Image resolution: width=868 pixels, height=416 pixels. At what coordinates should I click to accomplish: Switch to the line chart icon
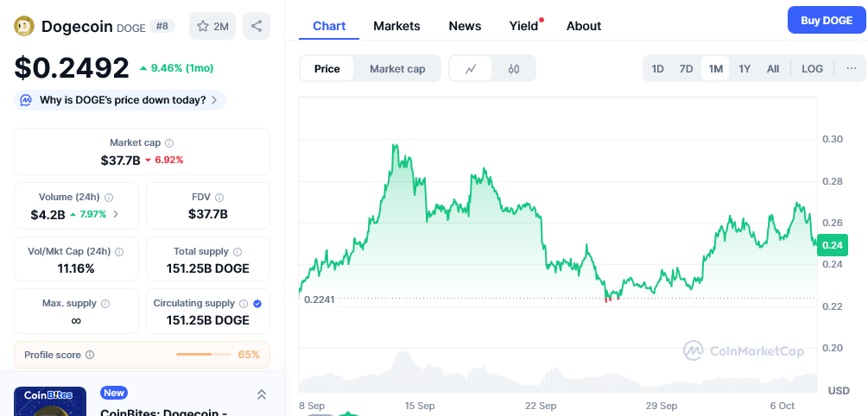coord(471,69)
